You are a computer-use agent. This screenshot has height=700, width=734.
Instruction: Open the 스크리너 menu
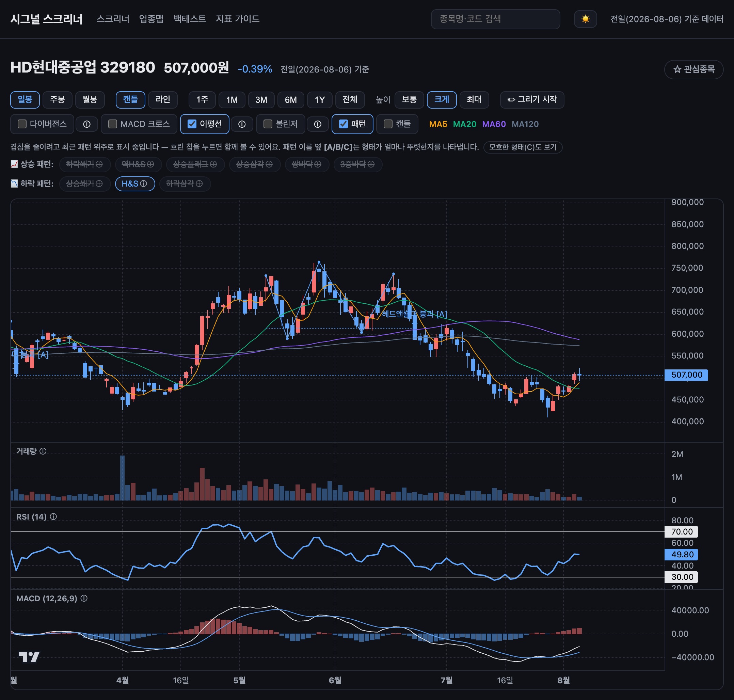[x=113, y=19]
